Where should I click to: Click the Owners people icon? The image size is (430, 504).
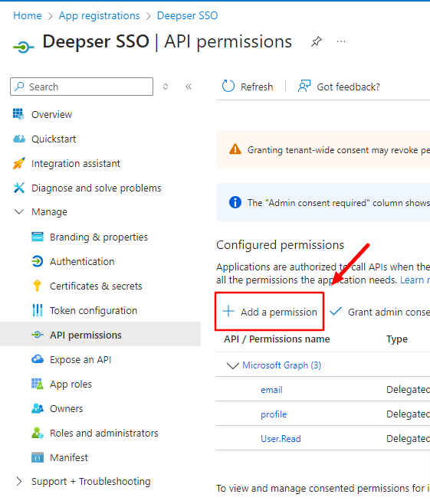coord(38,408)
